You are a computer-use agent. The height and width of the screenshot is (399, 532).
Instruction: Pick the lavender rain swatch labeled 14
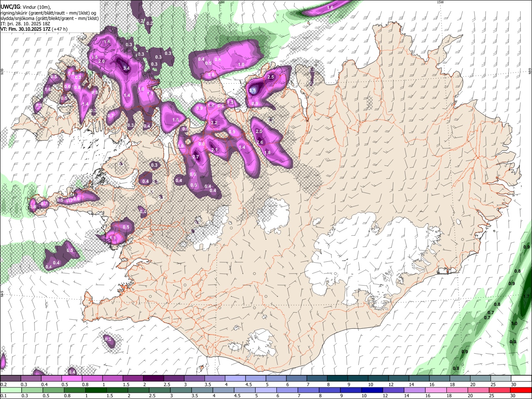414,390
